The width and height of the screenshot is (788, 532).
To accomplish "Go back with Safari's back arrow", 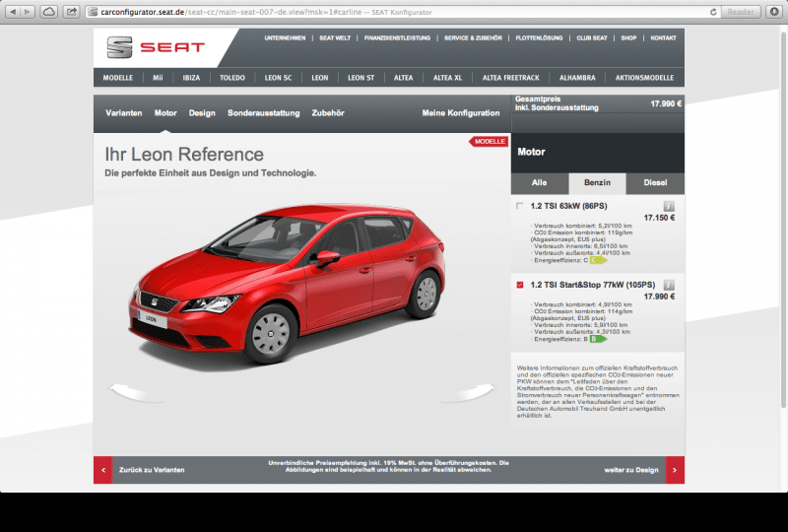I will 13,12.
